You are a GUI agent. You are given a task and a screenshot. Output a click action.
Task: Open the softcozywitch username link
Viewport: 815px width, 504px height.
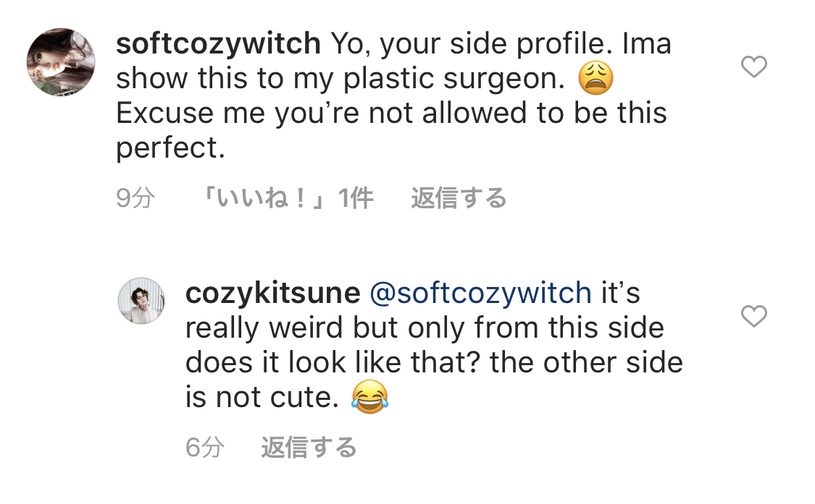(218, 45)
